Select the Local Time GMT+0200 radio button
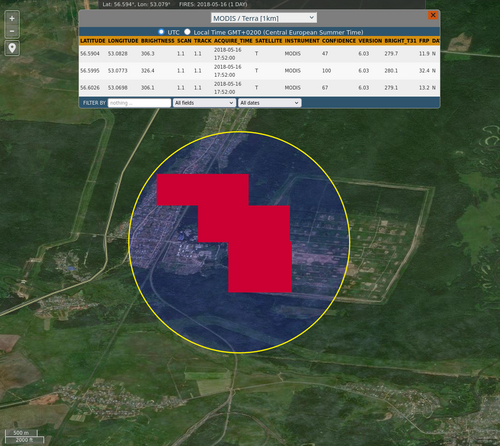 coord(187,32)
